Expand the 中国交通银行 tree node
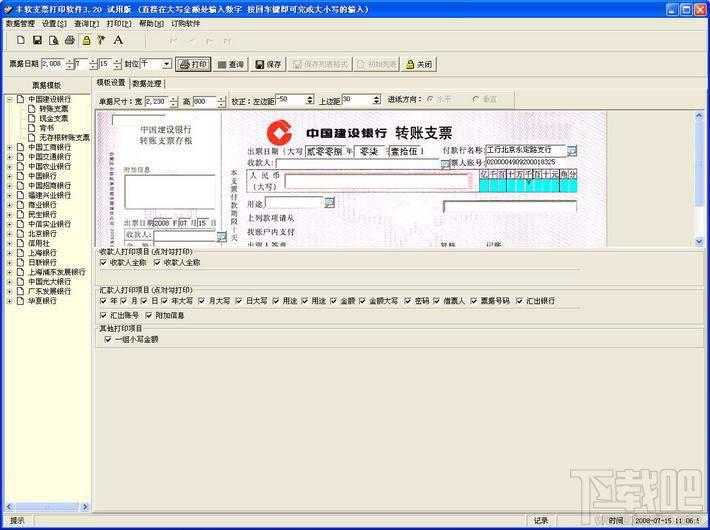710x530 pixels. coord(10,157)
